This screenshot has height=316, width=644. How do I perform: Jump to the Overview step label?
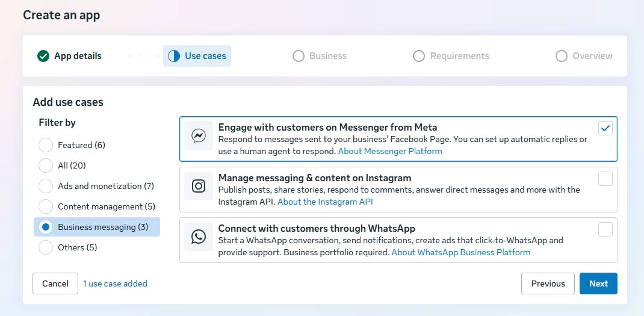(x=592, y=56)
